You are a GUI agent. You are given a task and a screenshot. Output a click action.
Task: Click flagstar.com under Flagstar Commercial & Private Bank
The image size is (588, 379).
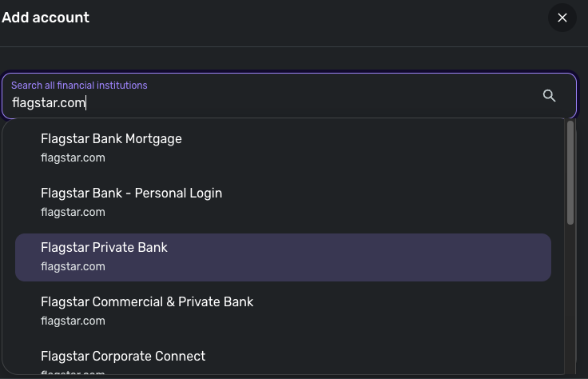(x=73, y=321)
